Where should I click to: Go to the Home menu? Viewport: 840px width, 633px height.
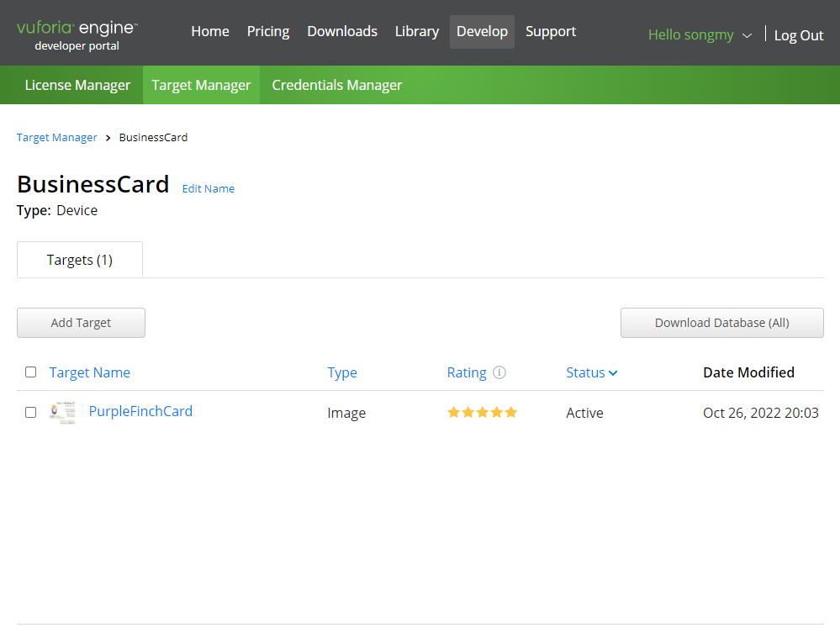point(210,32)
